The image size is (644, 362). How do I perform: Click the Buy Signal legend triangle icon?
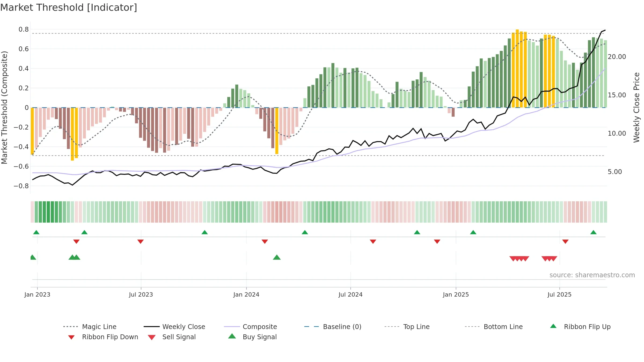tap(232, 336)
